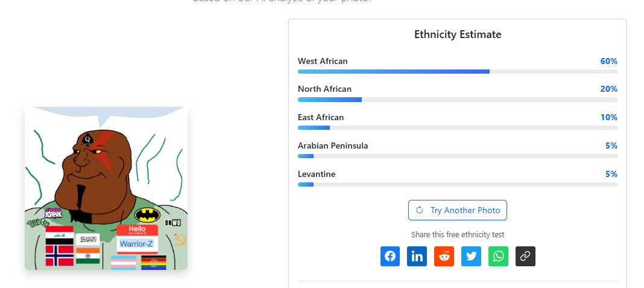Select the Levantine label
644x288 pixels.
tap(317, 174)
